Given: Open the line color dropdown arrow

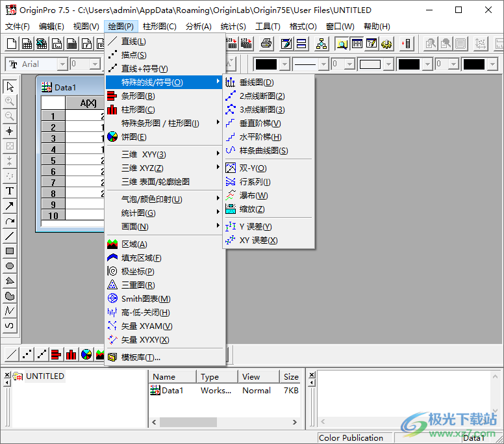Looking at the screenshot, I should click(284, 64).
